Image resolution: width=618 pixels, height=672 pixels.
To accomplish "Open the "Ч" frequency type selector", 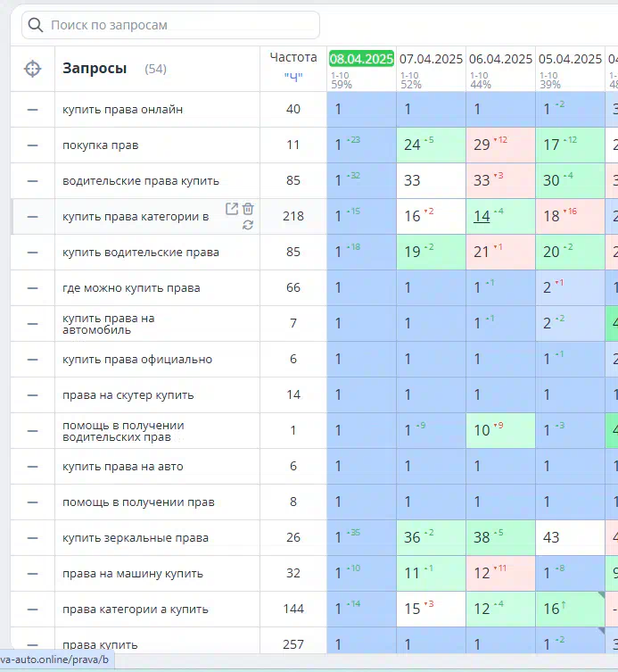I will 293,76.
